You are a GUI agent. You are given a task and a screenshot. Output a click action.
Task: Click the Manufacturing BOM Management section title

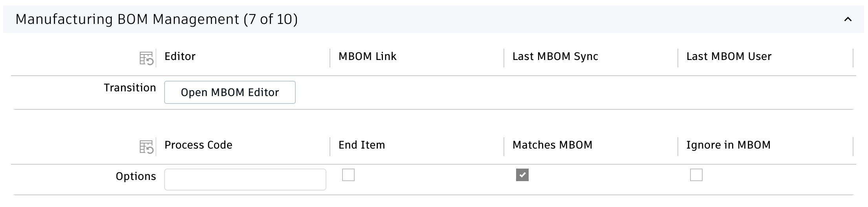(x=156, y=19)
